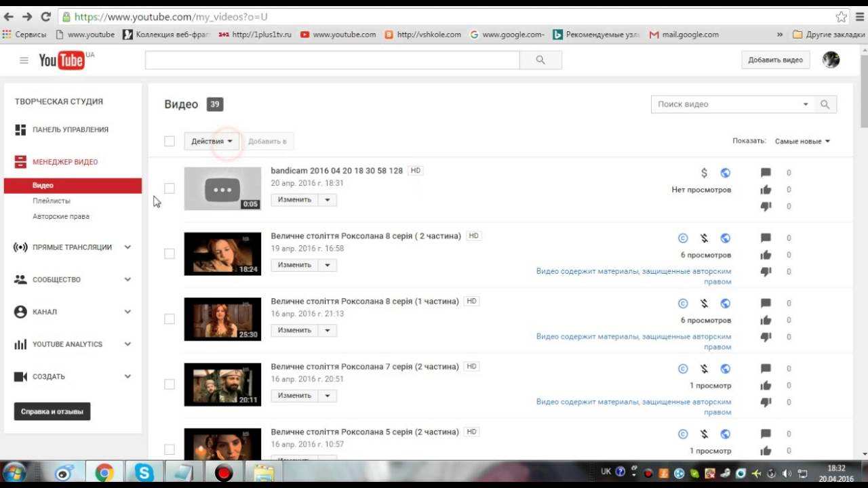Click crossed dollar icon for 8 серія (2 частина)
The height and width of the screenshot is (488, 868).
(704, 238)
